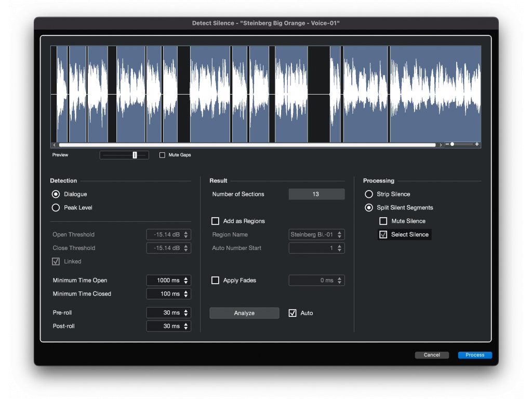Image resolution: width=532 pixels, height=399 pixels.
Task: Click left scroll arrow under waveform
Action: pyautogui.click(x=54, y=145)
